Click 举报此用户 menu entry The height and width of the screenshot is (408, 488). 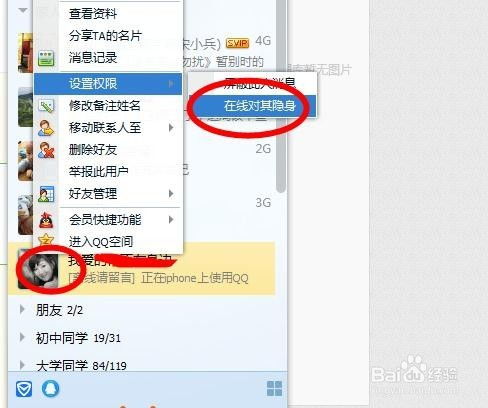99,172
